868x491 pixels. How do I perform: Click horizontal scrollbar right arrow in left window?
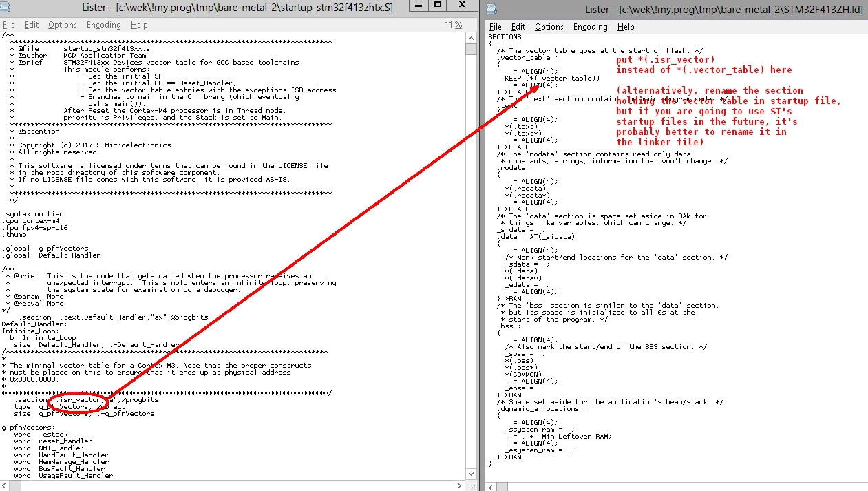tap(460, 486)
